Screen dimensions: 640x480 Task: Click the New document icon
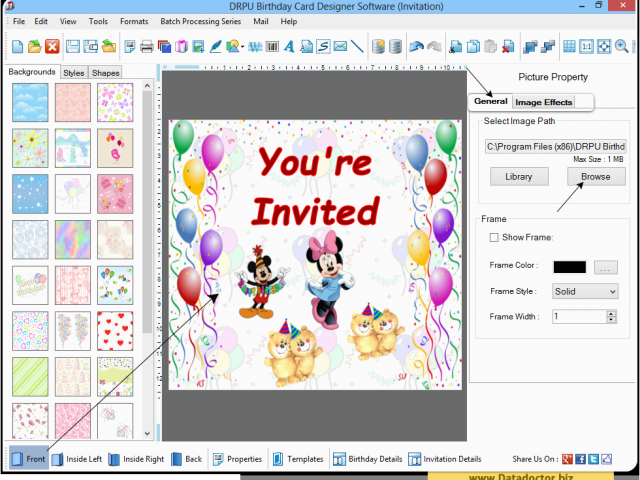[17, 47]
